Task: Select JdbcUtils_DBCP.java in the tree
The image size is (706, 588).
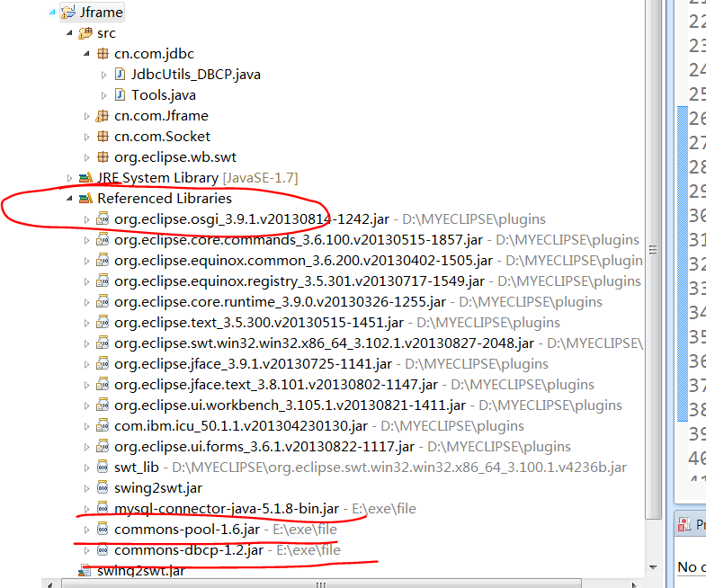Action: [x=196, y=75]
